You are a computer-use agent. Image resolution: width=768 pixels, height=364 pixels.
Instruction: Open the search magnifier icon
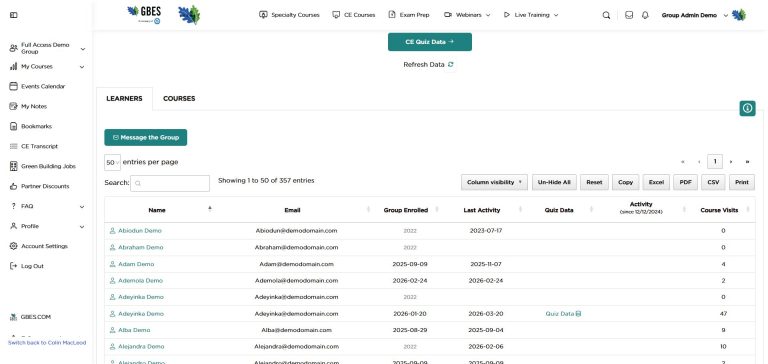[606, 15]
